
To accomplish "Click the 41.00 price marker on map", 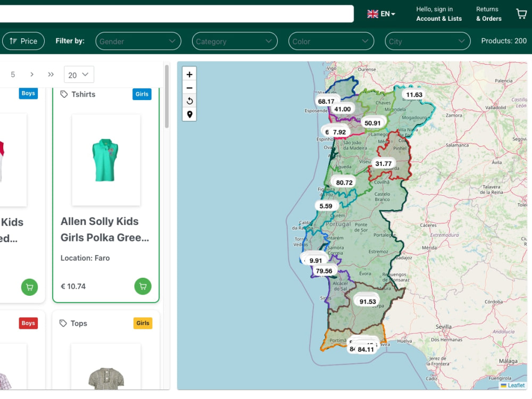I will coord(342,109).
